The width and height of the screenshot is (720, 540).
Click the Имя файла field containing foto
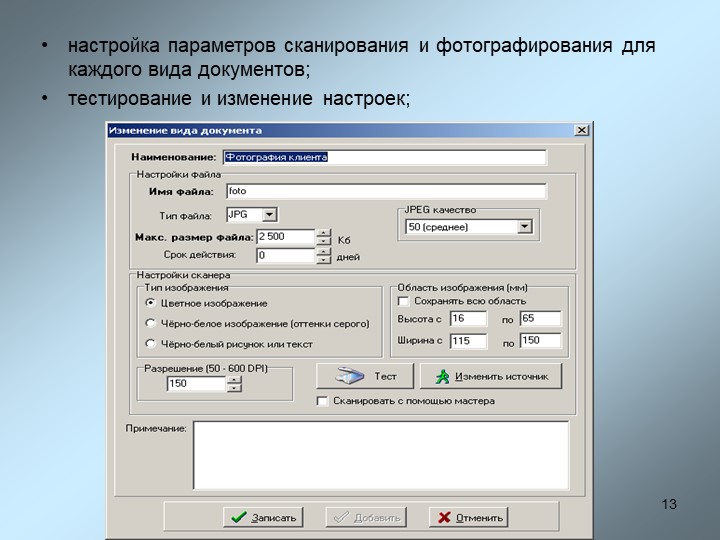pyautogui.click(x=386, y=191)
